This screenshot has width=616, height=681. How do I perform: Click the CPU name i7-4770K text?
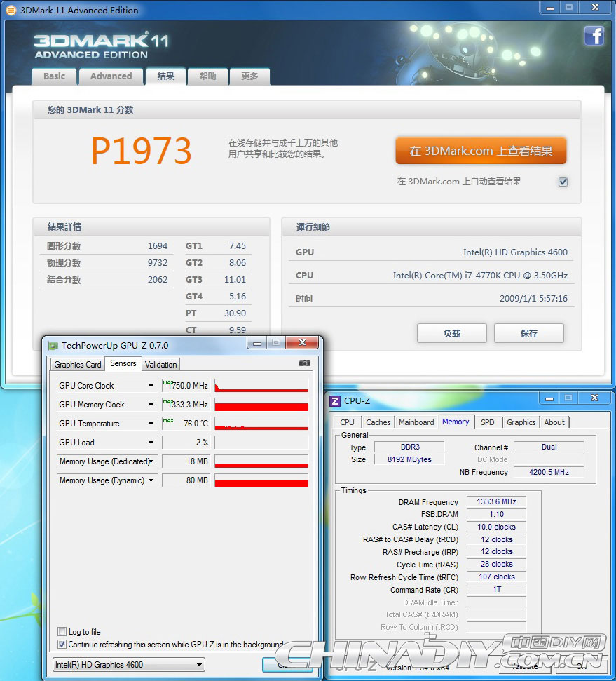tap(480, 276)
